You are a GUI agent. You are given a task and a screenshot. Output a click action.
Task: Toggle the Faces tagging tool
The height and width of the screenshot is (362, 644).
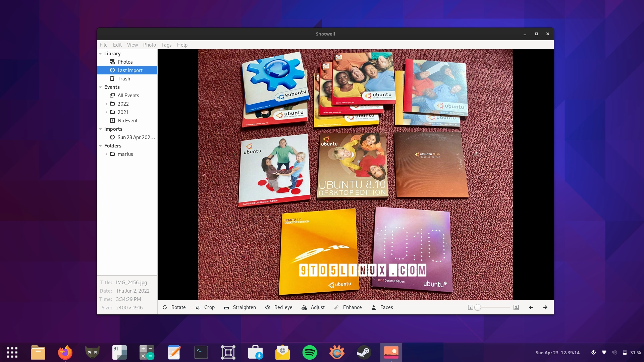tap(382, 307)
